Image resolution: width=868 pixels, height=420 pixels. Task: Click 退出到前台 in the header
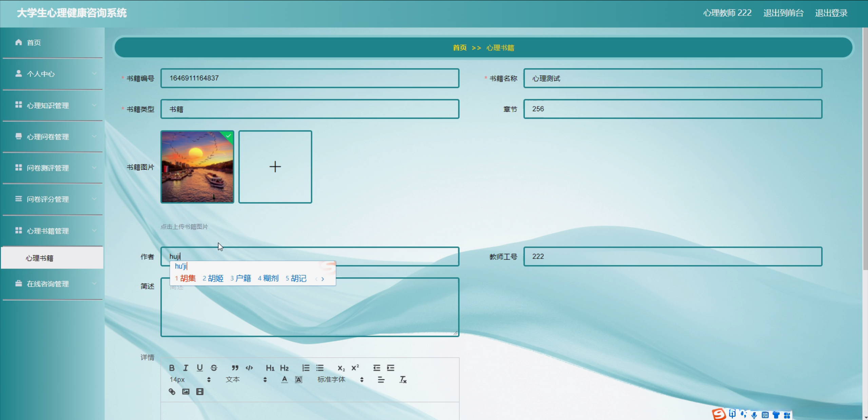pyautogui.click(x=783, y=13)
